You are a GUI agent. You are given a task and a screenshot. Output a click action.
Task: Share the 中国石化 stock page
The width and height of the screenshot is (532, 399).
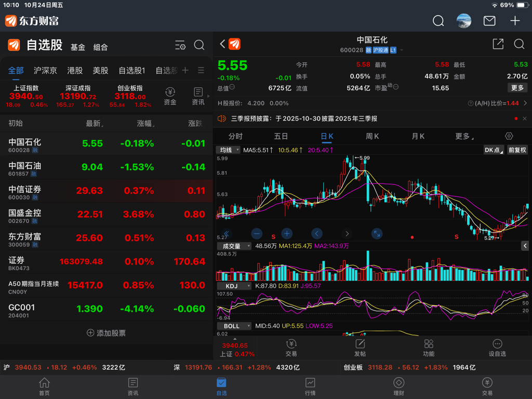[x=498, y=44]
